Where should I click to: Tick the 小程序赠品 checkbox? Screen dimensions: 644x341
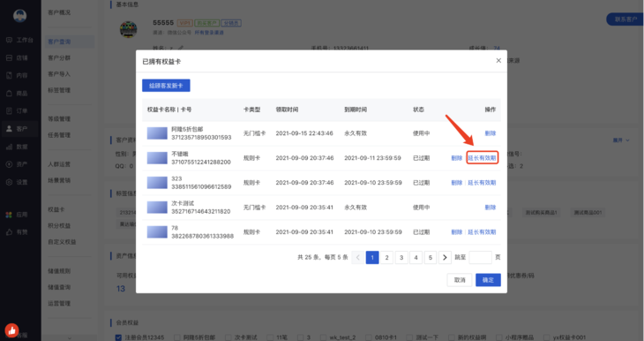[498, 337]
